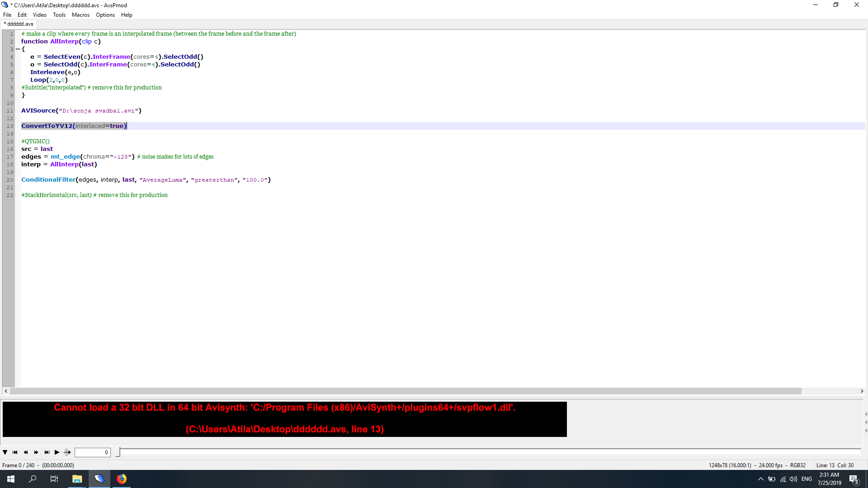Click the frame number input field
Screen dimensions: 868x488
pos(92,452)
